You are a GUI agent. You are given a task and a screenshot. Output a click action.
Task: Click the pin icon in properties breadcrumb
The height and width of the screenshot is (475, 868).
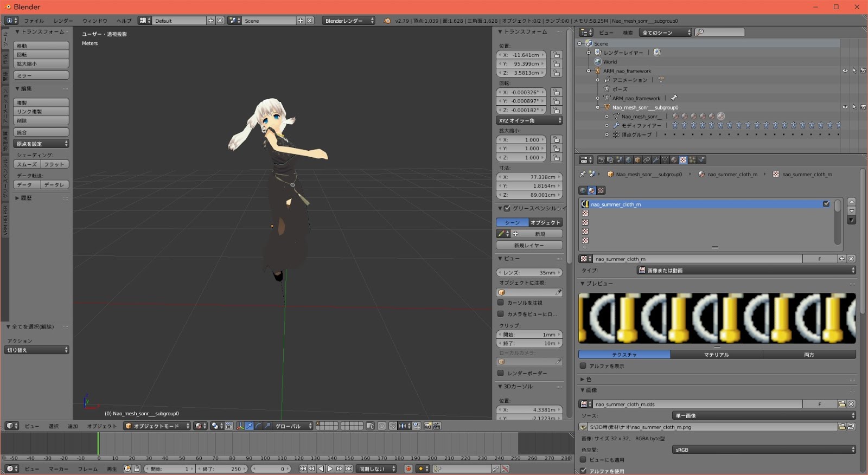coord(583,175)
